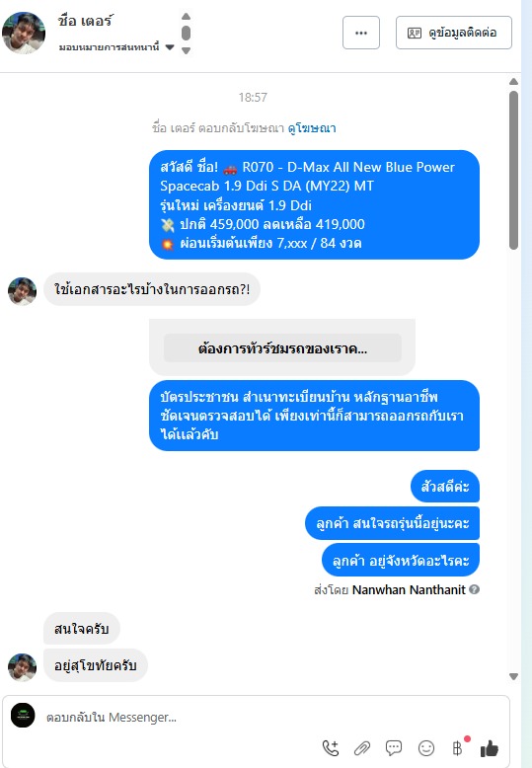Click the up arrow next to contact name

coord(187,17)
